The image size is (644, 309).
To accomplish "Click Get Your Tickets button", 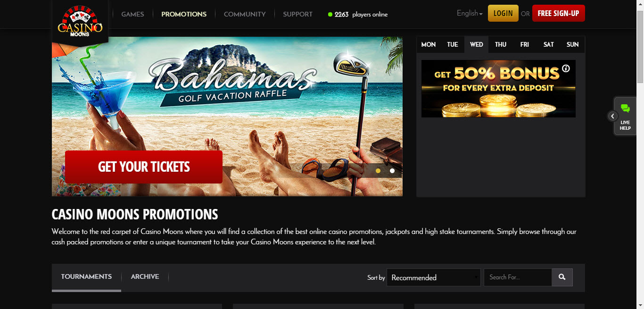I will click(144, 167).
